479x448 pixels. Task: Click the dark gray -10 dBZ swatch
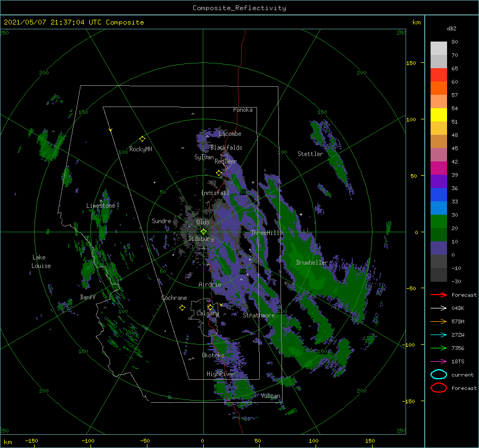(x=439, y=275)
